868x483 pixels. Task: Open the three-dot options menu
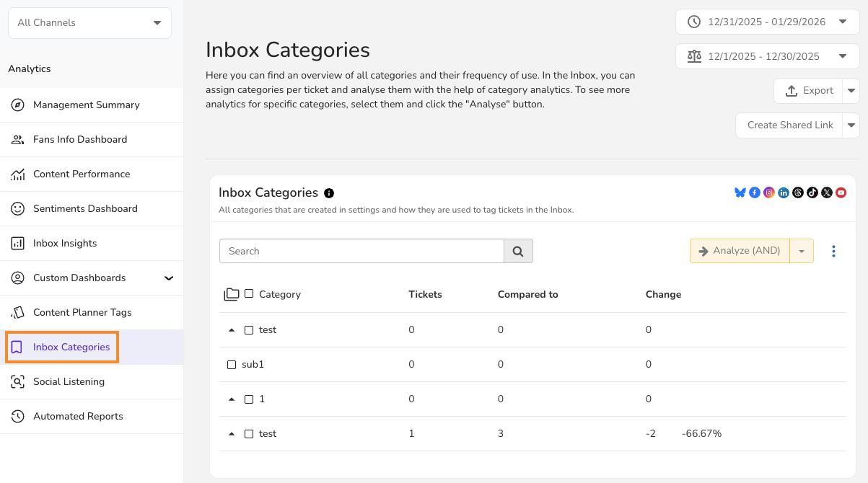pos(833,251)
